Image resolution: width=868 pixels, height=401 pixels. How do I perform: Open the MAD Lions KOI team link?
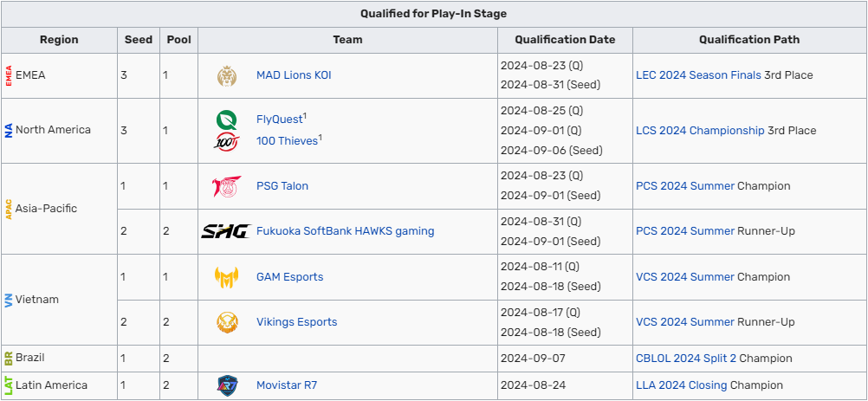pos(294,75)
